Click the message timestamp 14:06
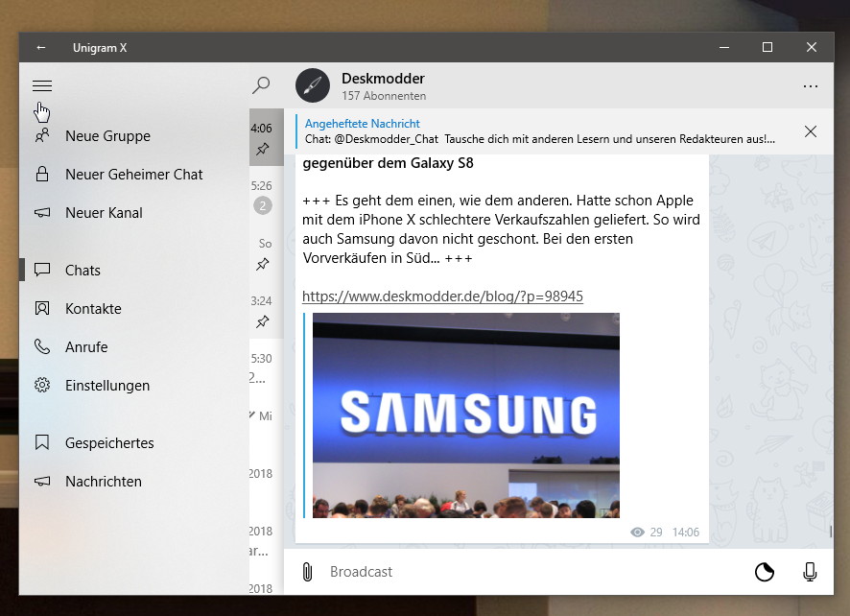This screenshot has width=850, height=616. click(686, 532)
